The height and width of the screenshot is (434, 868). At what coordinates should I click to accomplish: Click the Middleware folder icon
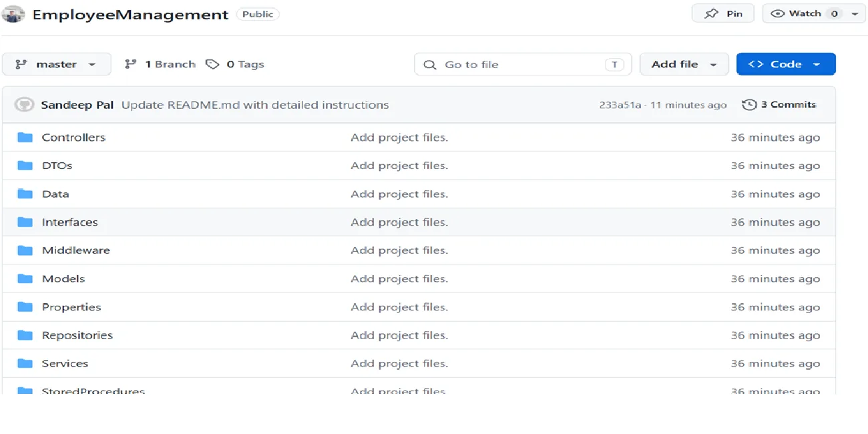coord(25,250)
